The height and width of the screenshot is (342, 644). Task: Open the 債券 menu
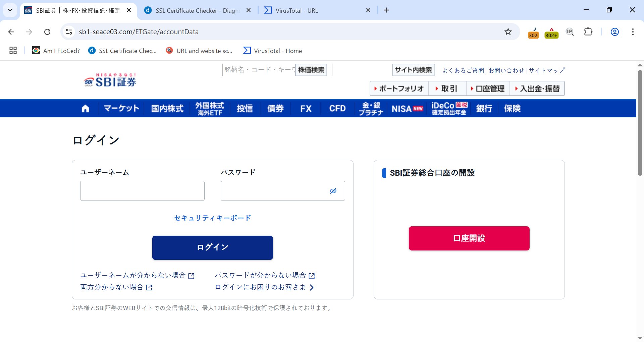coord(275,109)
